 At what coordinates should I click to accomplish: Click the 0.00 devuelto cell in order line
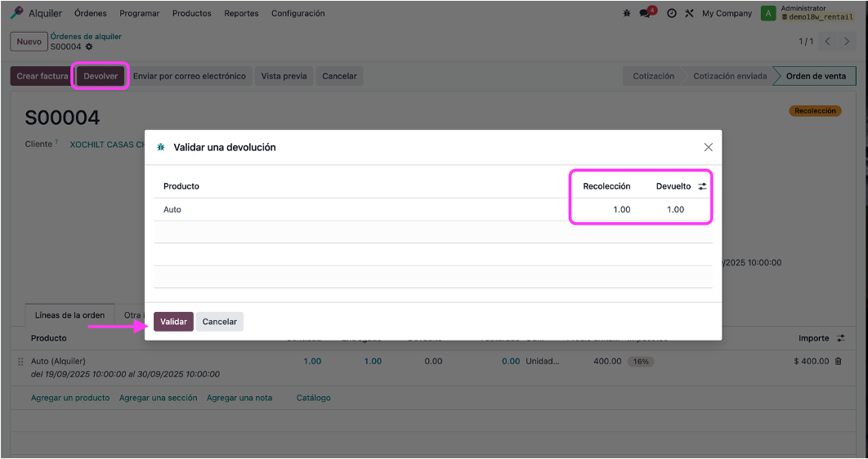click(x=433, y=361)
